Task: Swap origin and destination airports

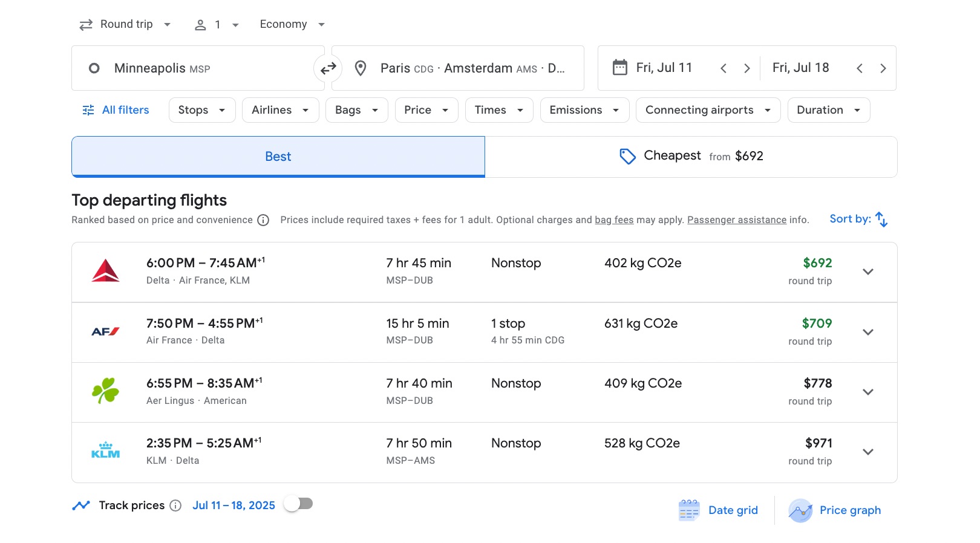Action: (x=328, y=68)
